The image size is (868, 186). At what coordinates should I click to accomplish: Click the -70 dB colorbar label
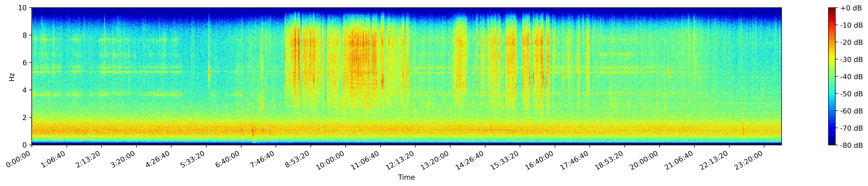[x=852, y=128]
